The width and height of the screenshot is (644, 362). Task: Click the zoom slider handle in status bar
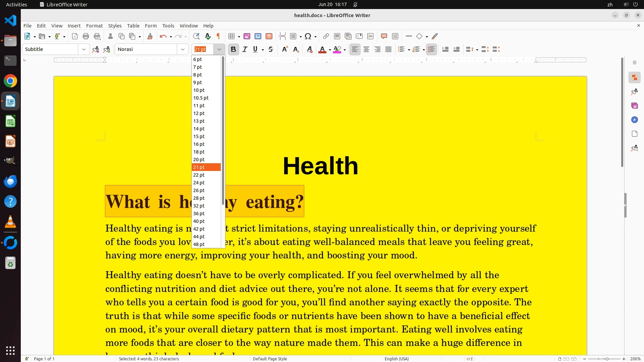607,359
